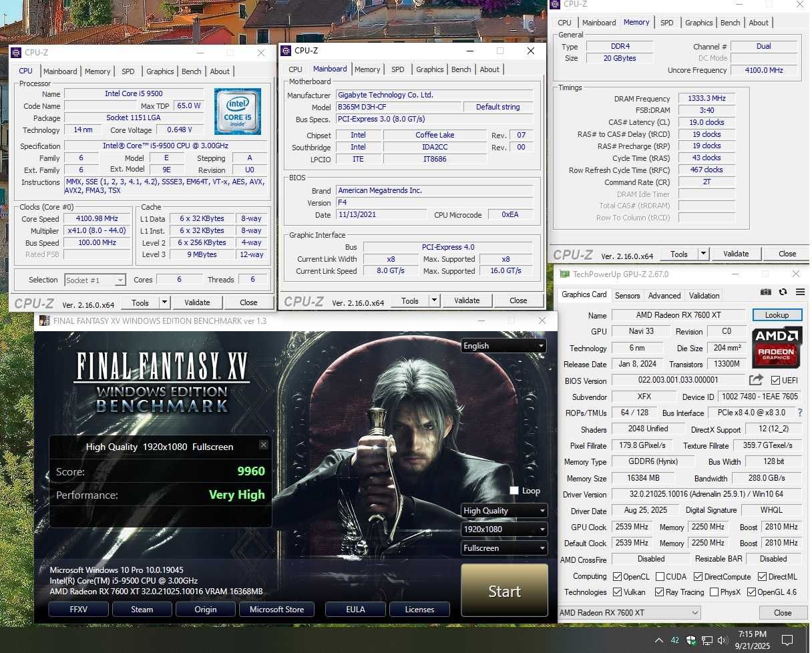
Task: Click the Intel i5 9500 CPU-Z window title icon
Action: (x=16, y=53)
